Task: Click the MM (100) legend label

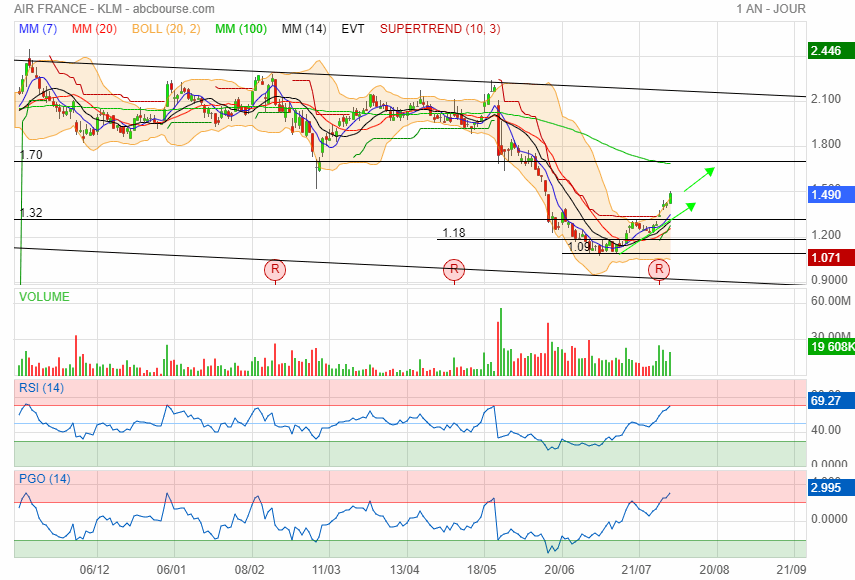Action: pyautogui.click(x=241, y=29)
